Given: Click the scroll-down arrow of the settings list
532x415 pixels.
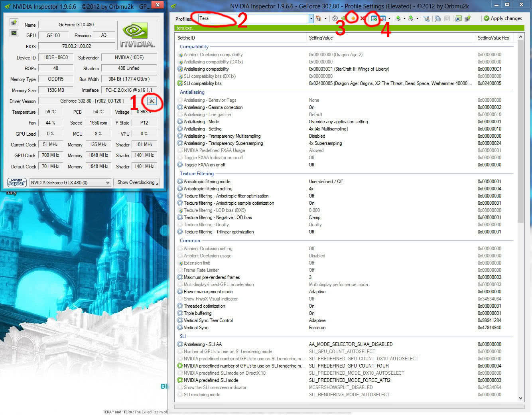Looking at the screenshot, I should coord(520,398).
